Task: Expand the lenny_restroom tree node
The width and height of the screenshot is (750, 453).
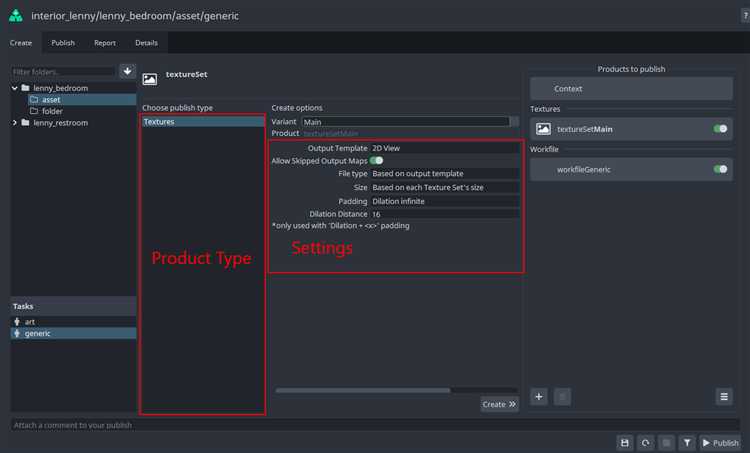Action: point(15,123)
